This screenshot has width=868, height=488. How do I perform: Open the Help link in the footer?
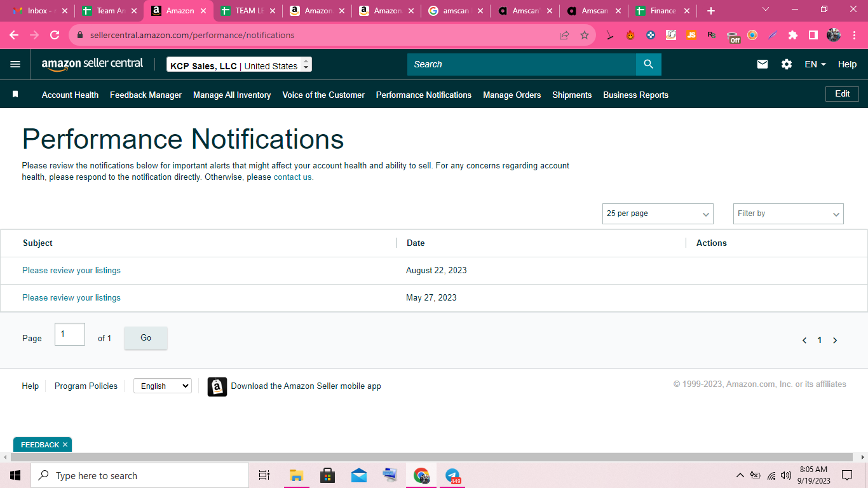[30, 386]
